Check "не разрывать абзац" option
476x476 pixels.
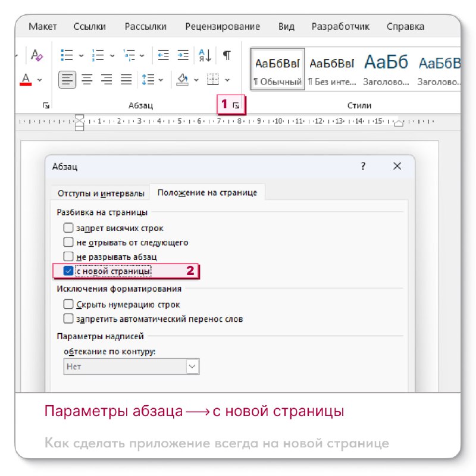(69, 257)
